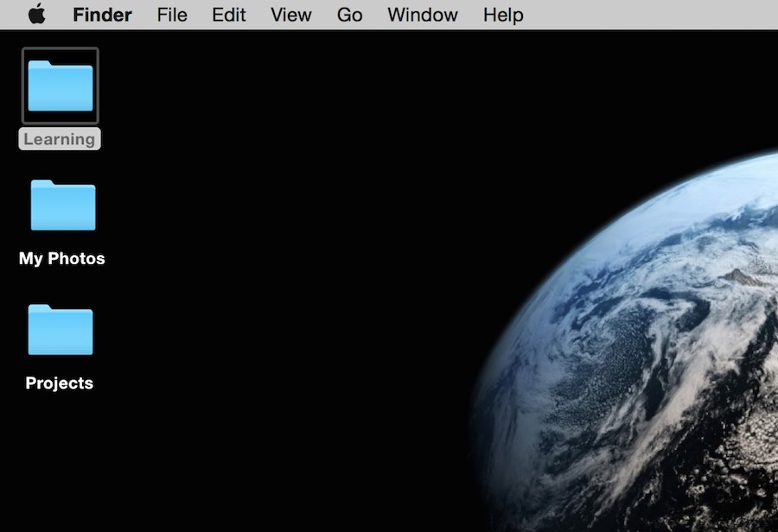Click the empty desktop area below Projects folder
This screenshot has width=778, height=532.
coord(60,466)
